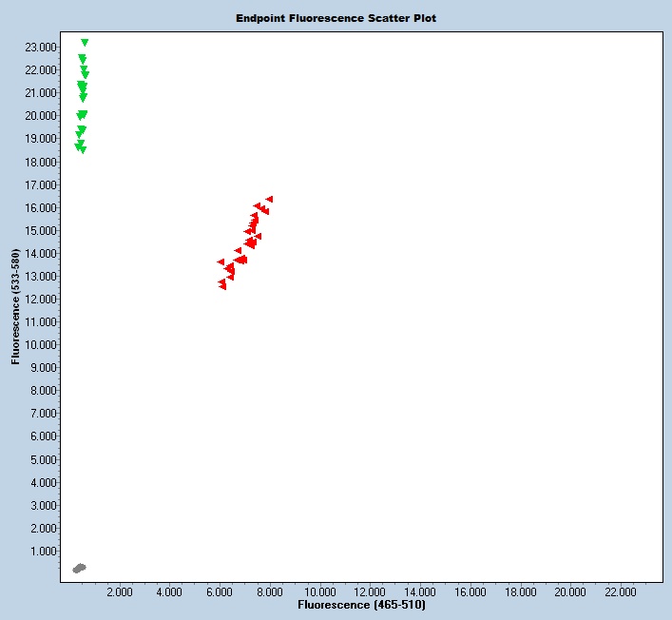Click the gray cluster near the origin
The image size is (672, 620).
[x=79, y=568]
